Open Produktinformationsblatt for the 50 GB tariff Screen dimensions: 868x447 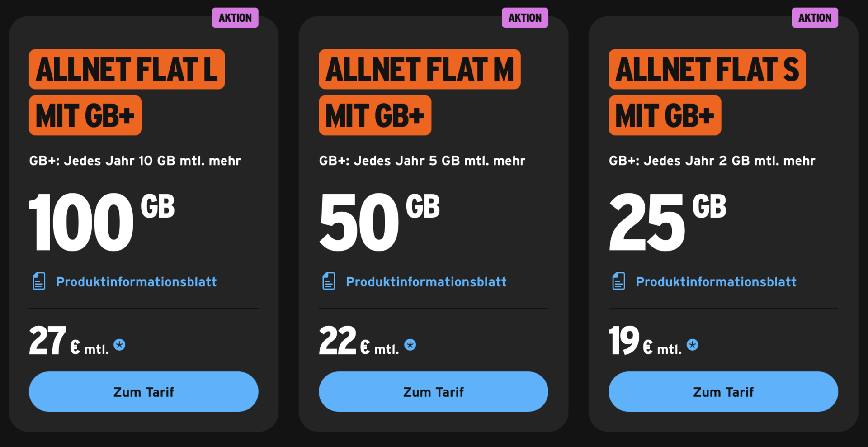[x=426, y=282]
